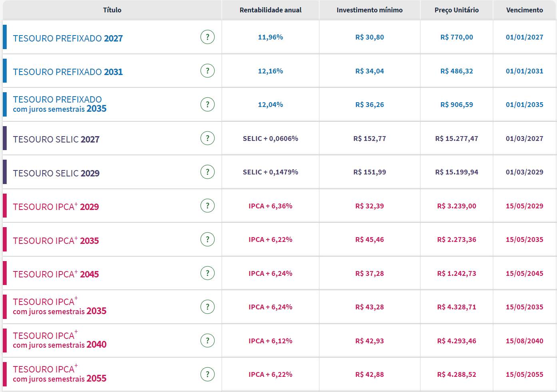This screenshot has width=557, height=392.
Task: Click the Rentabilidade anual column header
Action: pos(271,10)
